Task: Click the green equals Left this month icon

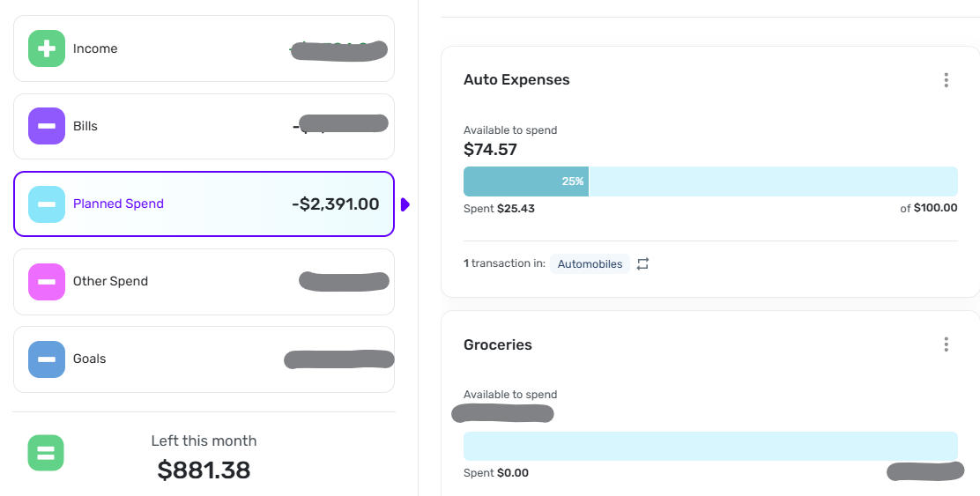Action: pos(46,453)
